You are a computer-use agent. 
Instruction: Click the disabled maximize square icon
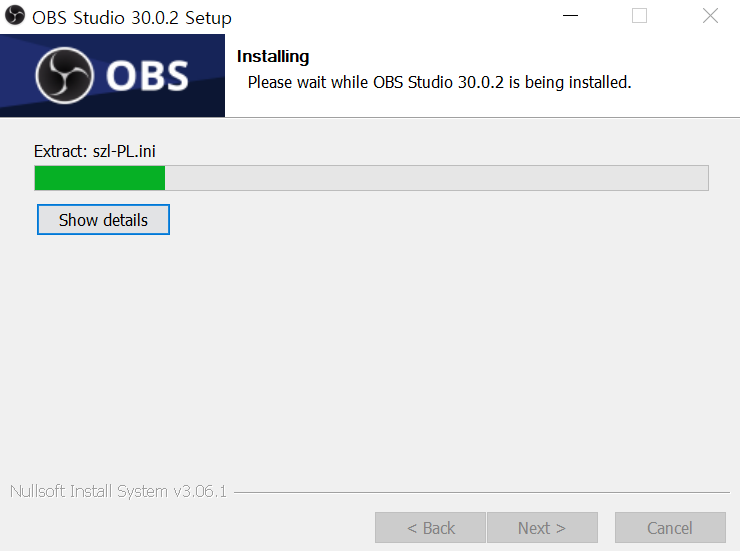[x=639, y=16]
